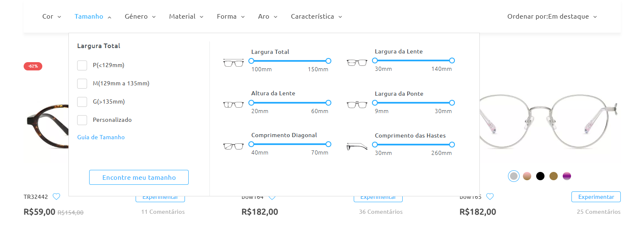Click the Largura Total glasses diagram icon

[x=233, y=63]
